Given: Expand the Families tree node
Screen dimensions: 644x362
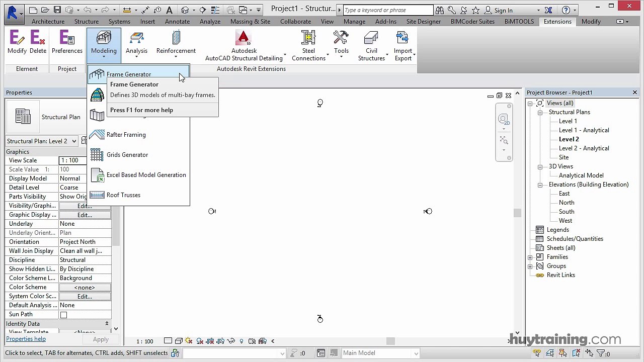Looking at the screenshot, I should click(x=530, y=257).
